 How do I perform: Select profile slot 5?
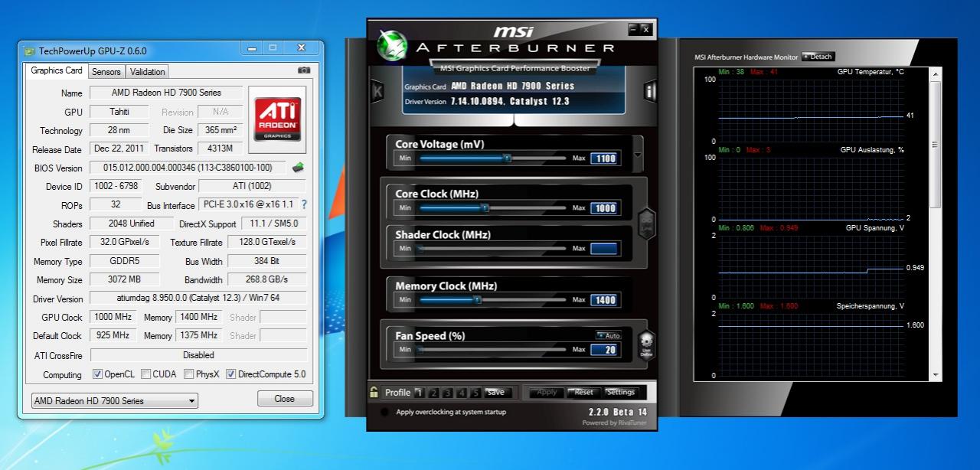click(x=475, y=393)
